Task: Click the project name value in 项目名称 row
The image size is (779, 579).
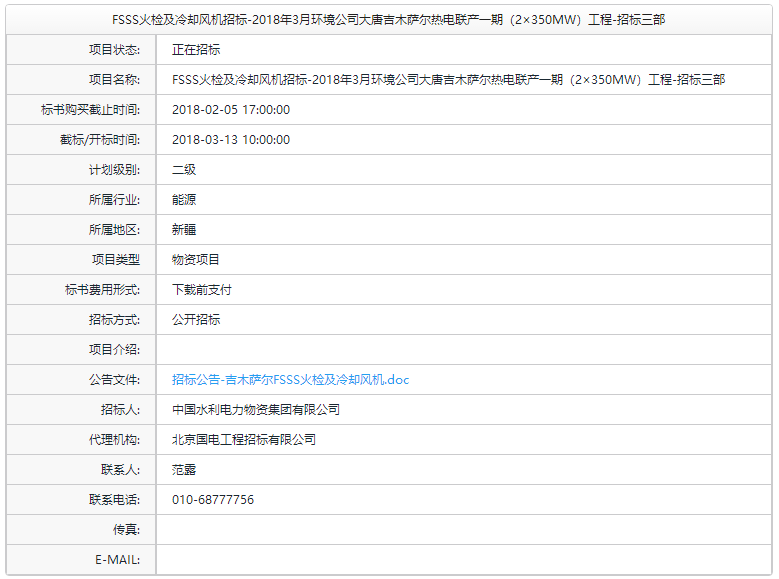Action: (448, 80)
